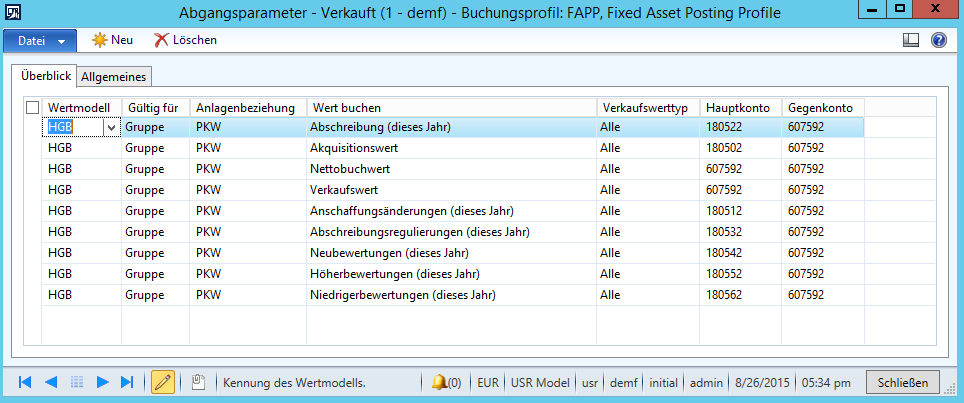This screenshot has height=403, width=964.
Task: Open the notification bell in status bar
Action: pos(445,382)
